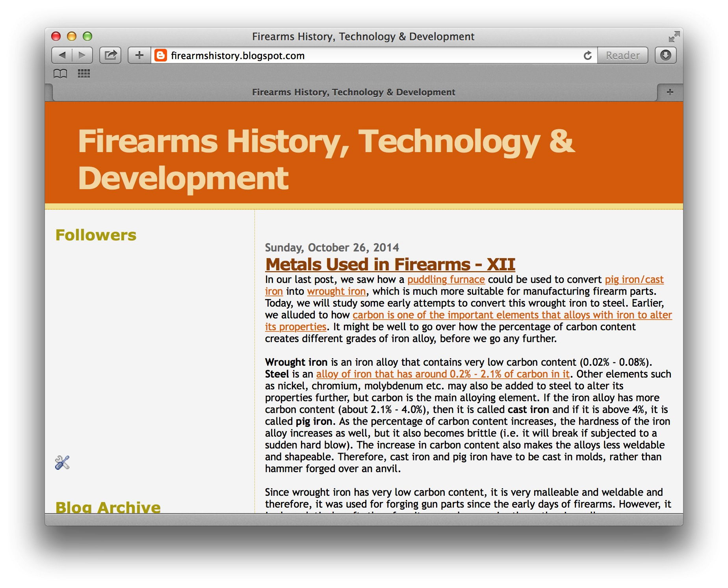
Task: Click the back navigation arrow
Action: (x=63, y=55)
